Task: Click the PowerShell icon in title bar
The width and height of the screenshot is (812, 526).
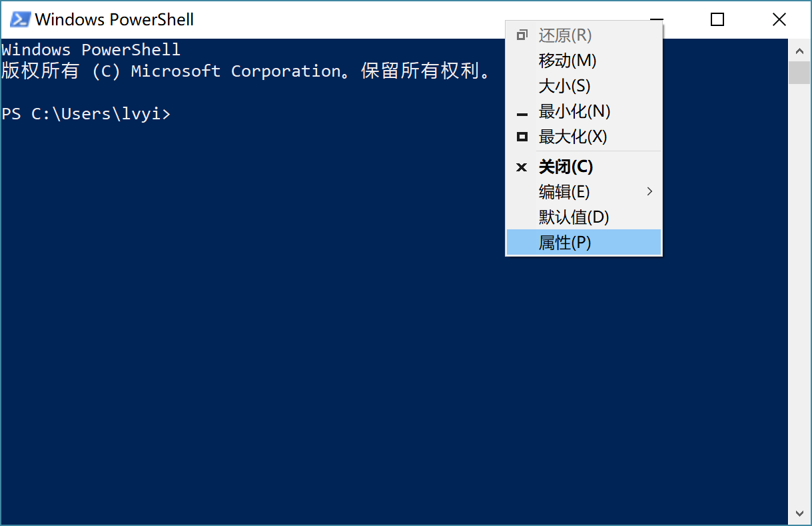Action: (20, 19)
